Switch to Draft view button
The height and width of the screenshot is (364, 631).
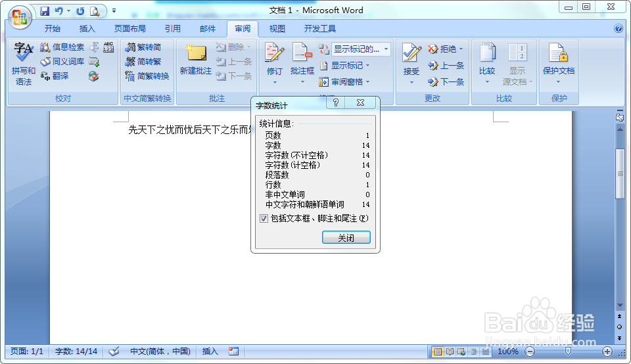coord(486,352)
